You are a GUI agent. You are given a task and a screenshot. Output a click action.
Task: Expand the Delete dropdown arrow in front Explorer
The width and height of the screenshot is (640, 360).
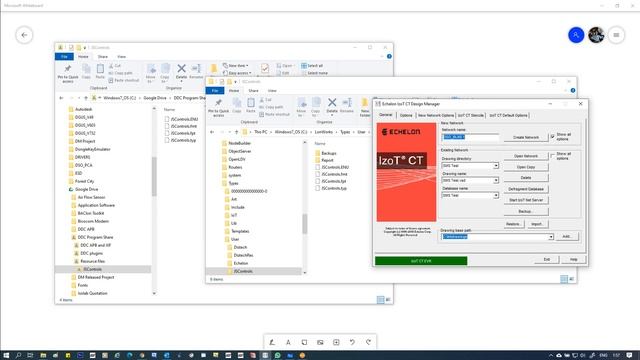(x=332, y=115)
